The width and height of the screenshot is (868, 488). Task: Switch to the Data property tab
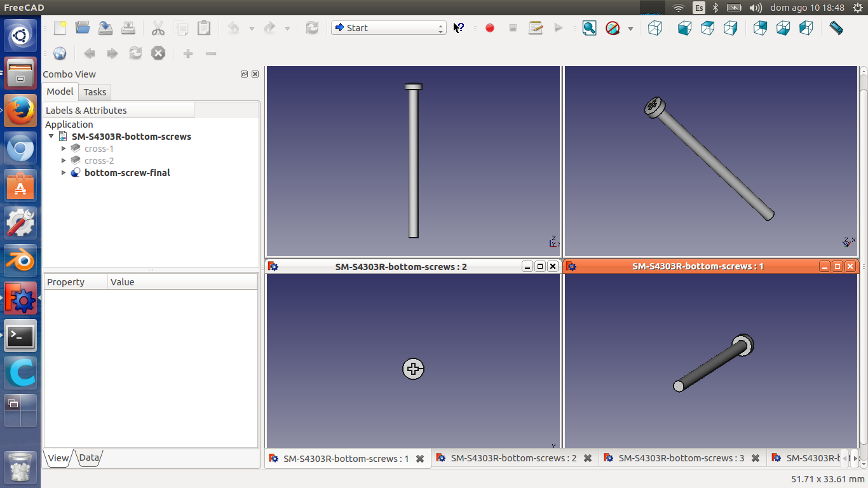coord(89,457)
